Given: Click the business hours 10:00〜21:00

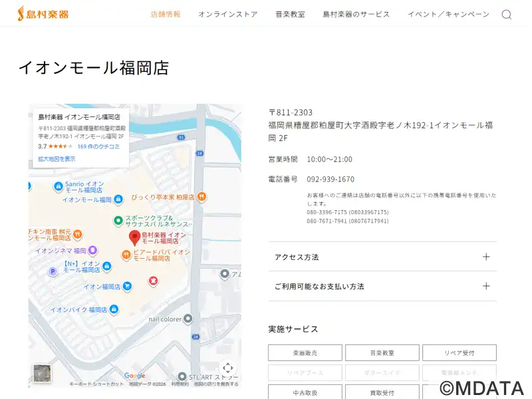Looking at the screenshot, I should point(329,159).
